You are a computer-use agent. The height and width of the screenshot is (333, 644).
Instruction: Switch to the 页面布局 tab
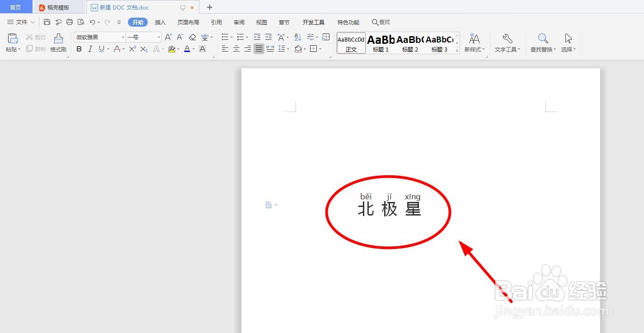click(188, 22)
